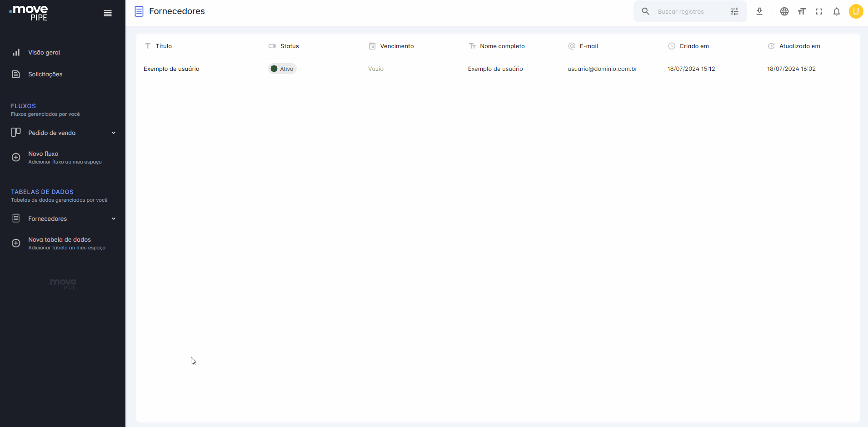Open Pedido de venda flow
This screenshot has width=868, height=427.
[52, 133]
